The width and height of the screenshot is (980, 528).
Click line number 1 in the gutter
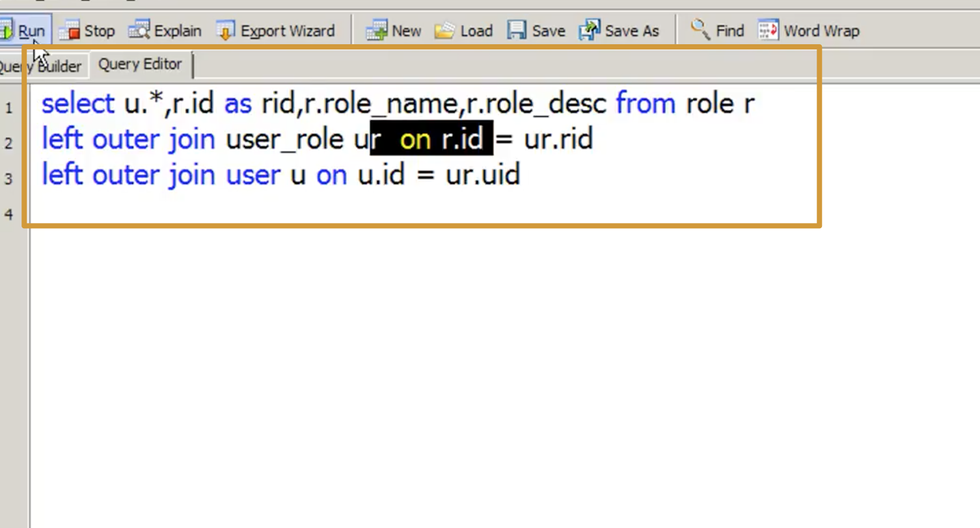[x=8, y=108]
